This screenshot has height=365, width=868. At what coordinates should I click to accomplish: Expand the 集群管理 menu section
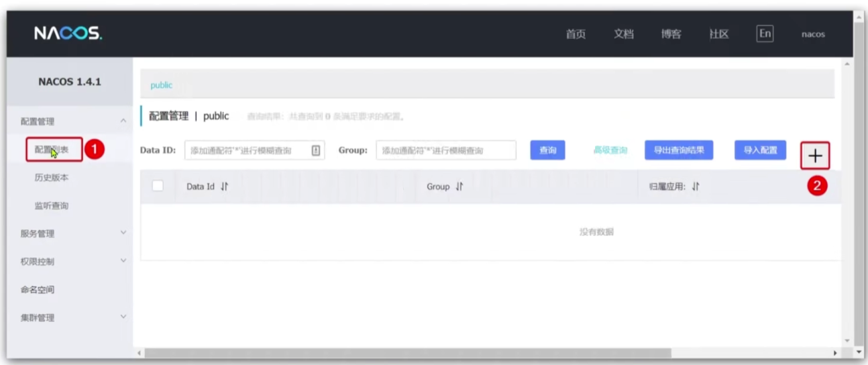[x=123, y=317]
